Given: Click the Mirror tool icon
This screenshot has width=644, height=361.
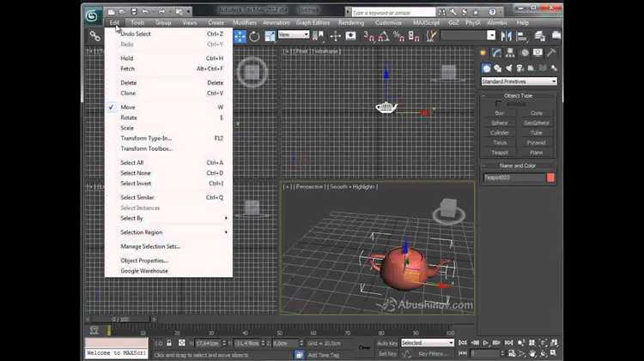Looking at the screenshot, I should [507, 37].
